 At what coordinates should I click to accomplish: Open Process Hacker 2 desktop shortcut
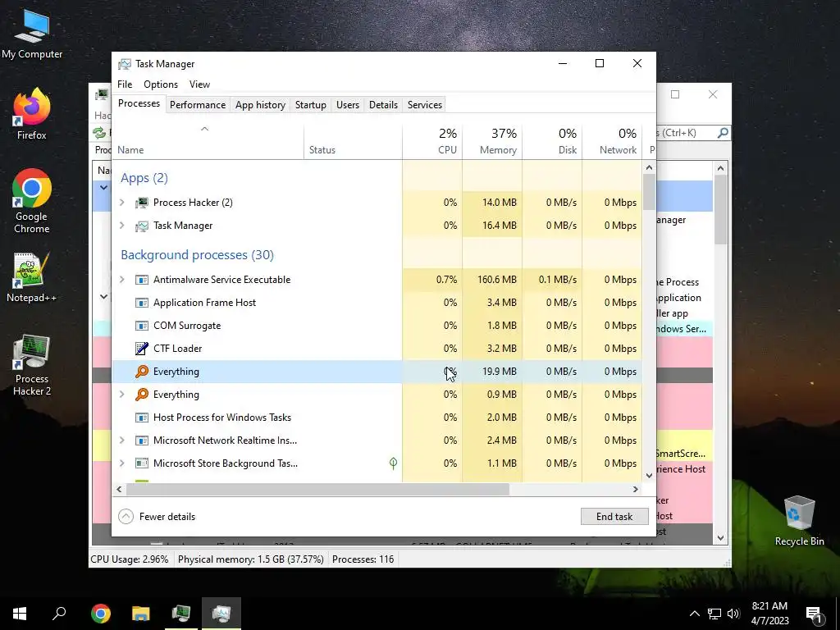point(32,365)
